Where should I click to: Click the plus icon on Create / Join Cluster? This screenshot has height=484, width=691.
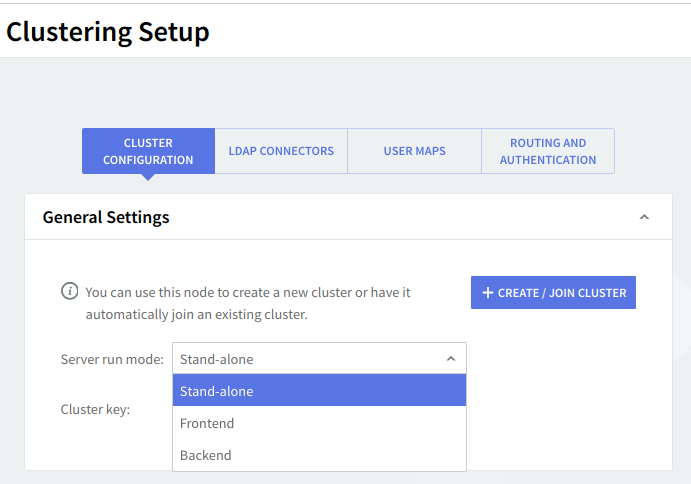pyautogui.click(x=487, y=293)
